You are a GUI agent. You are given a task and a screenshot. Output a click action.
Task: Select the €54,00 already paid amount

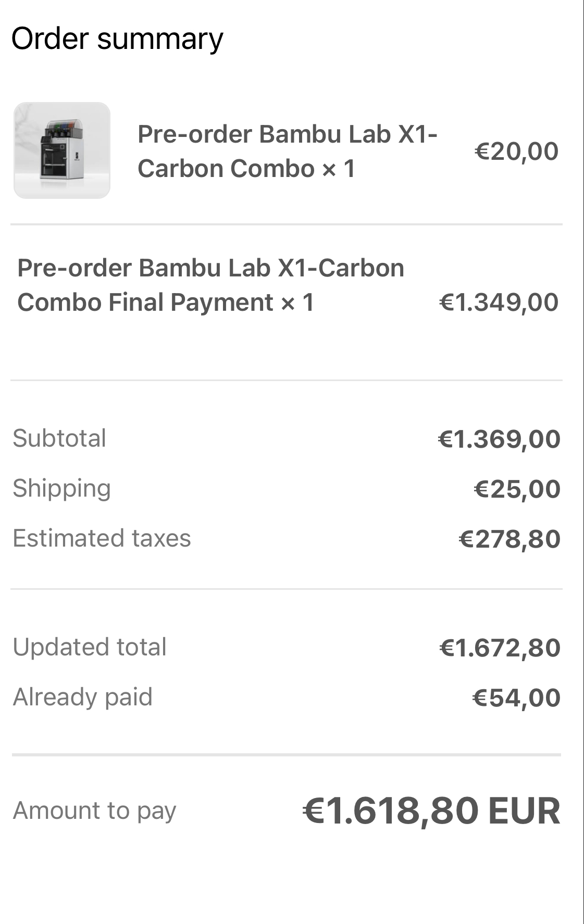coord(516,698)
